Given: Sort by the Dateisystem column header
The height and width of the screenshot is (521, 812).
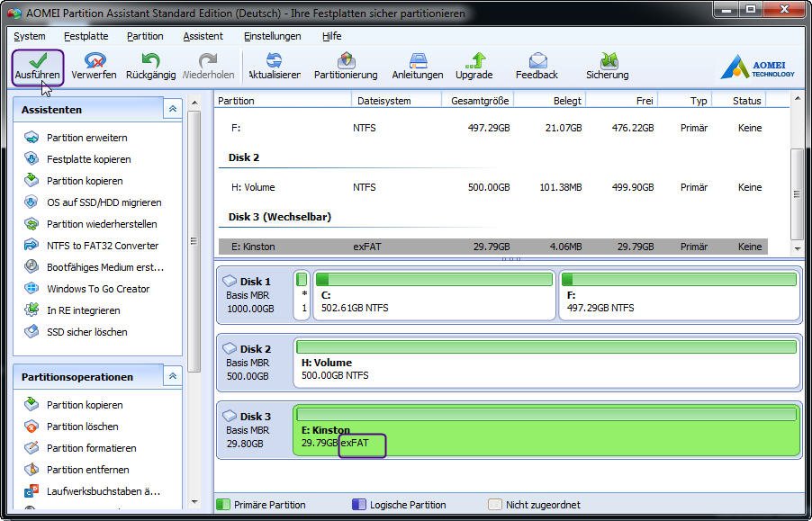Looking at the screenshot, I should (397, 101).
